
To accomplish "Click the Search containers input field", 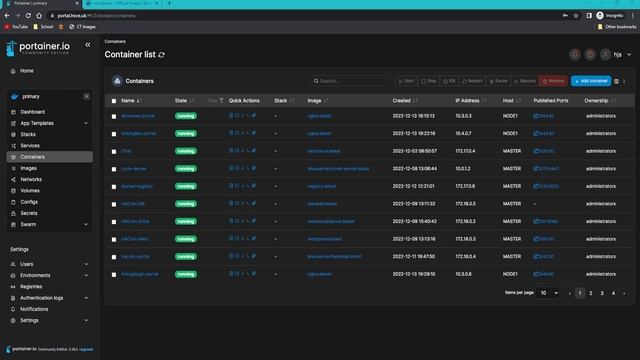I will [x=350, y=81].
